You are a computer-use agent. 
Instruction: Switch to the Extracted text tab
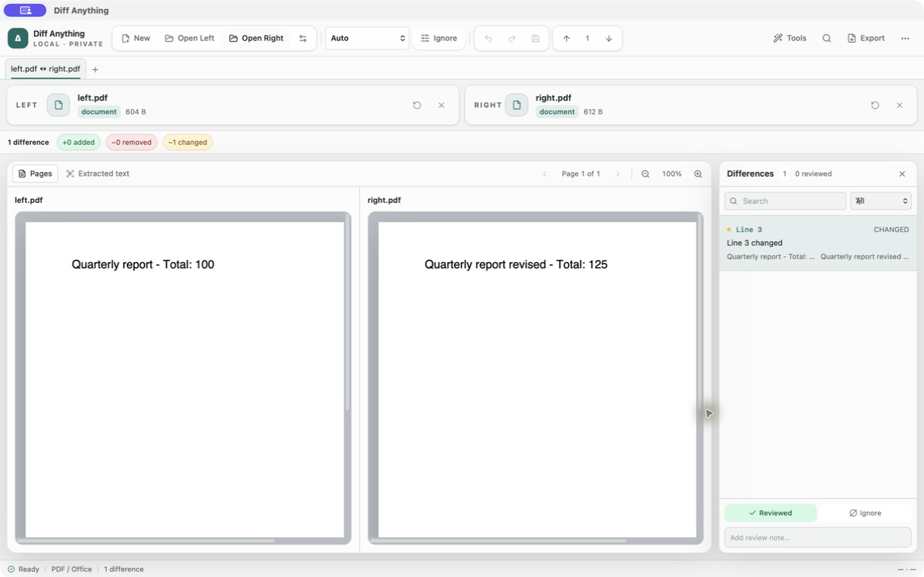coord(98,174)
